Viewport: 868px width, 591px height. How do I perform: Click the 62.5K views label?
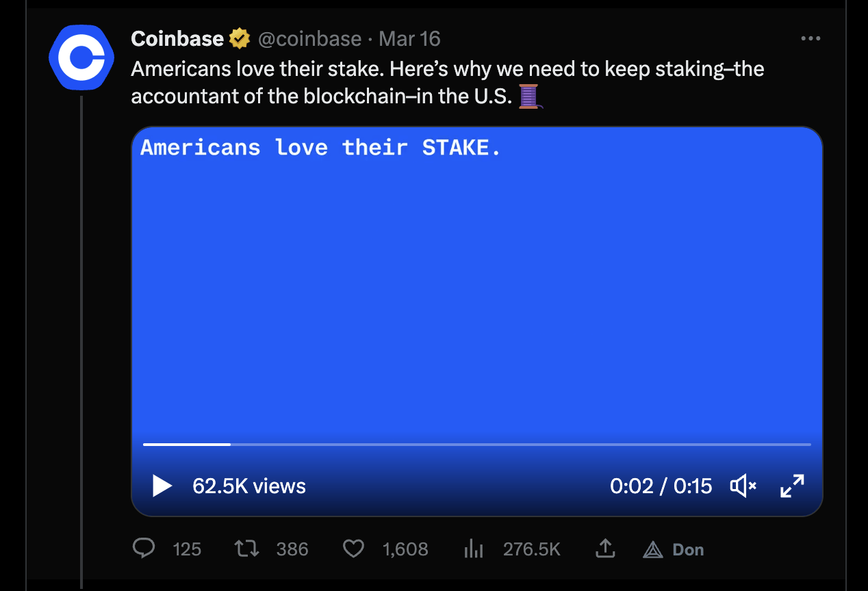click(x=249, y=486)
